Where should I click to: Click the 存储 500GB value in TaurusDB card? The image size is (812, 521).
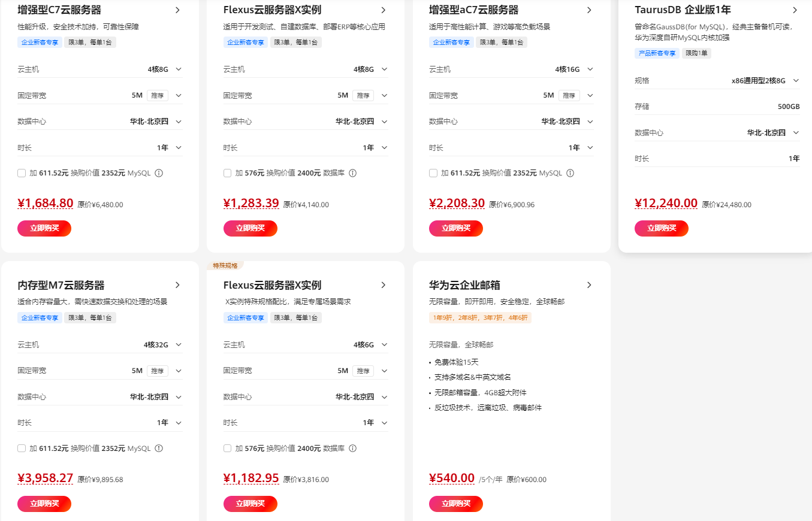[x=789, y=107]
